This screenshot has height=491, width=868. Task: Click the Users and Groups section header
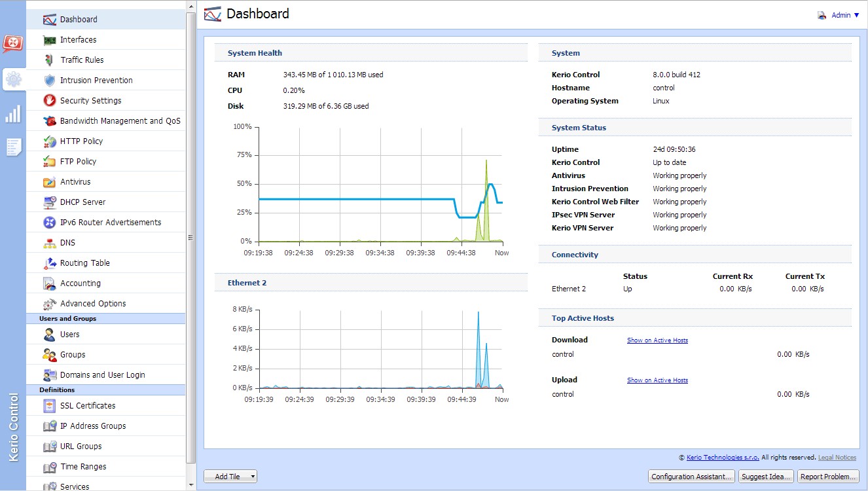106,319
